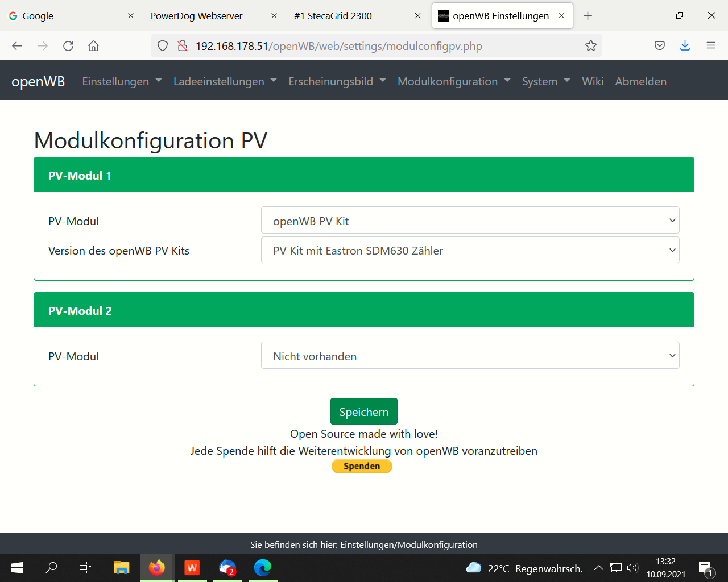Go forward to the next page
This screenshot has width=728, height=582.
click(43, 46)
